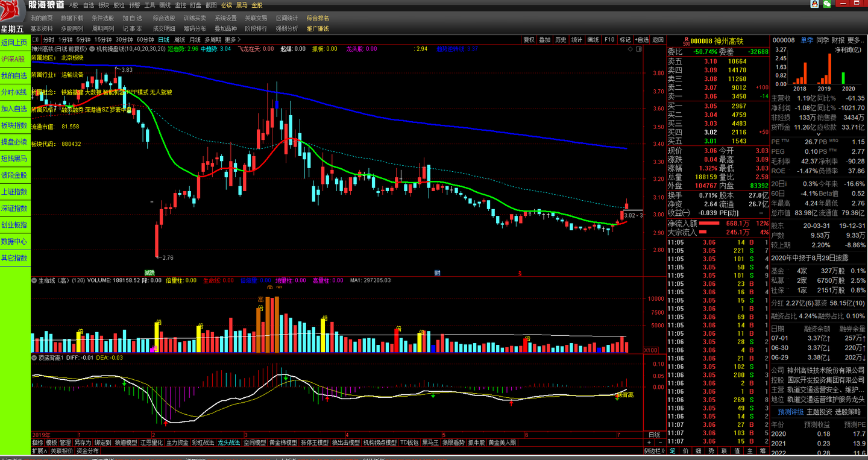Expand 更多 in the financial panel header
868x460 pixels.
(x=856, y=40)
